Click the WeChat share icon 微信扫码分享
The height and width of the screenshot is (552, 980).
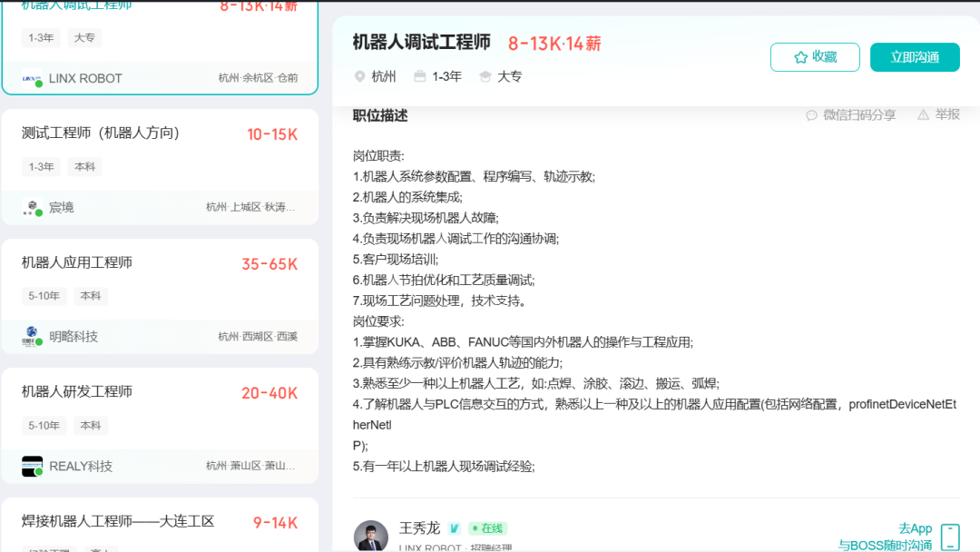811,115
